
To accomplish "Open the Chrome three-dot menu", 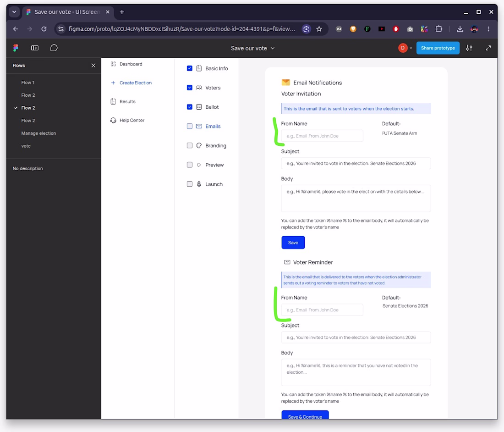I will [488, 29].
